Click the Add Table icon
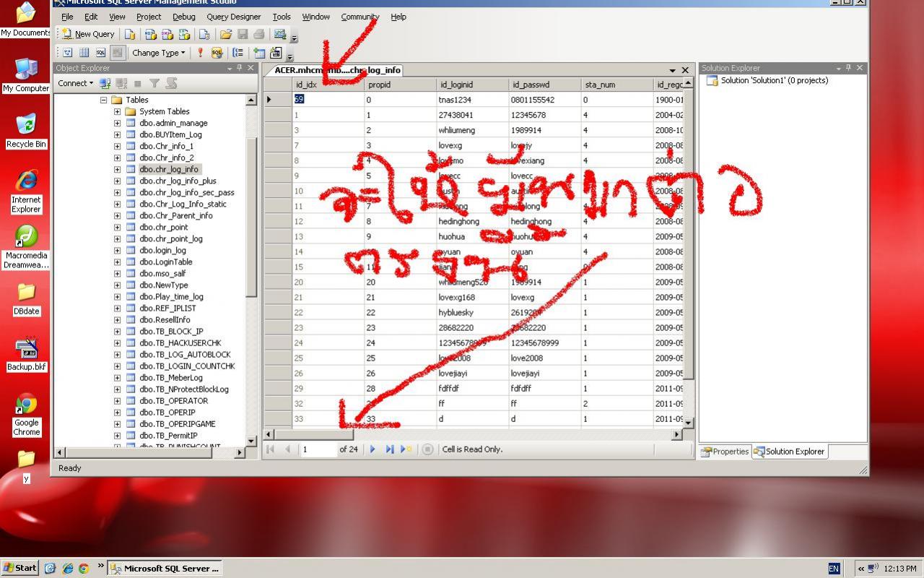This screenshot has height=578, width=924. (x=258, y=53)
